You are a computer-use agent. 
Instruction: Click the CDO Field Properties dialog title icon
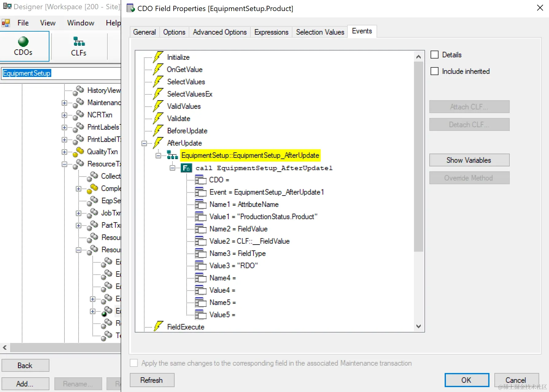tap(131, 8)
